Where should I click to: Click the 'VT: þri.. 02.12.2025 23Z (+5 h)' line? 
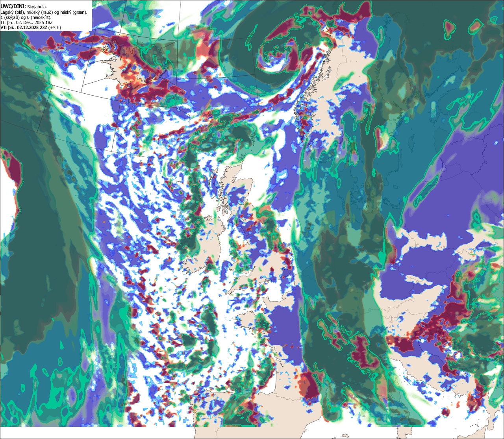[x=31, y=28]
